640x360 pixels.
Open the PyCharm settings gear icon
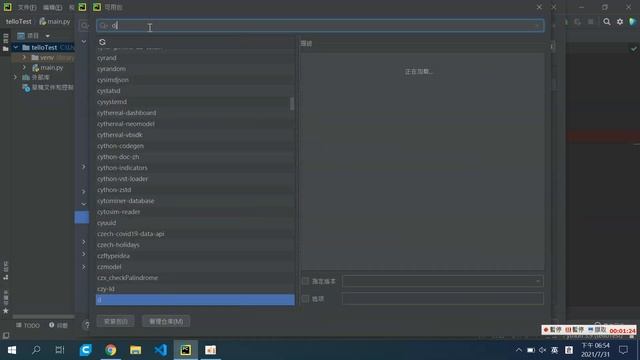click(620, 22)
